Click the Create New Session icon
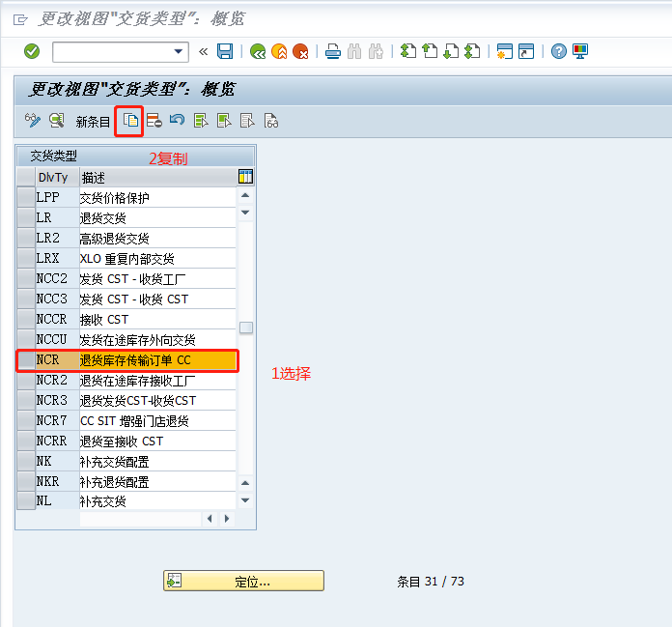Viewport: 672px width, 627px height. click(x=505, y=51)
